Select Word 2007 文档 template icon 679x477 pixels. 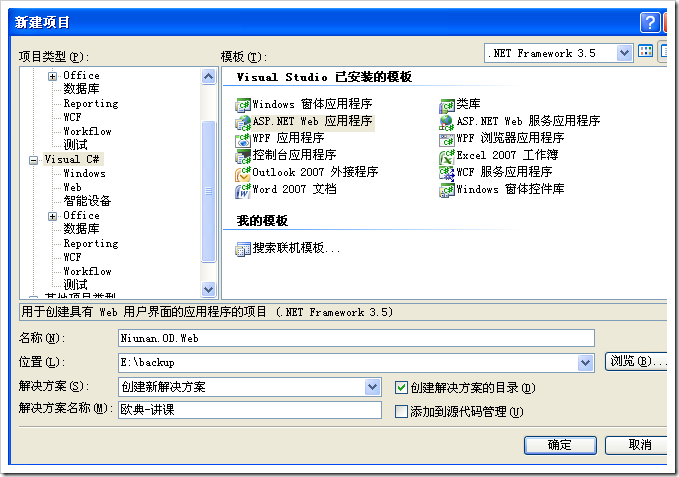[242, 190]
